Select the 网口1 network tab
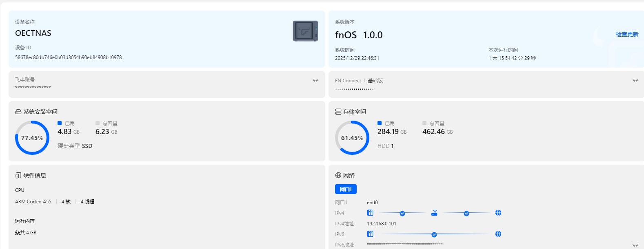Image resolution: width=644 pixels, height=249 pixels. pos(346,189)
